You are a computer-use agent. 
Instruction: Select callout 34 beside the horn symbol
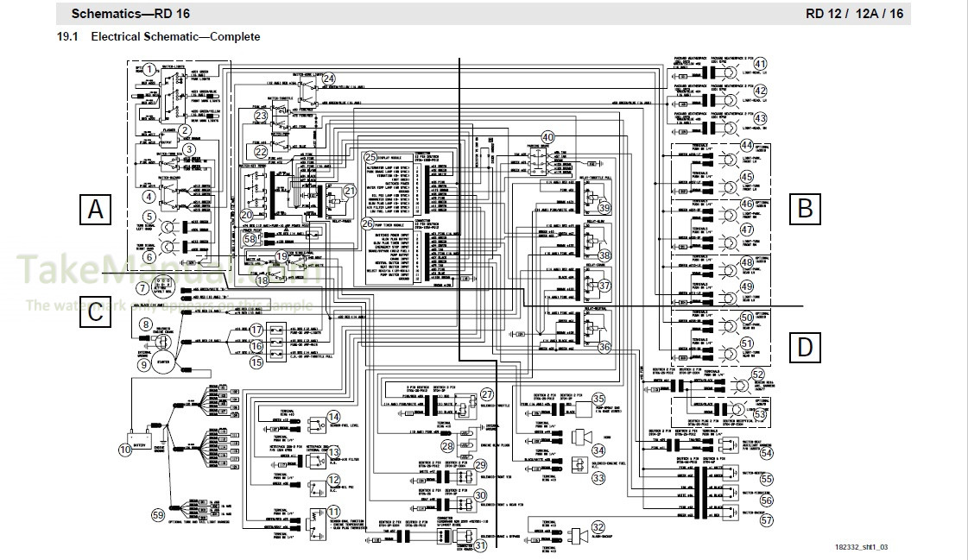coord(598,448)
